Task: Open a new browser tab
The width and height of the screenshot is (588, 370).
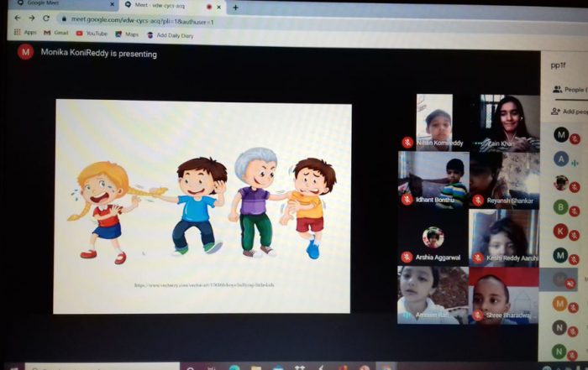Action: pos(235,7)
